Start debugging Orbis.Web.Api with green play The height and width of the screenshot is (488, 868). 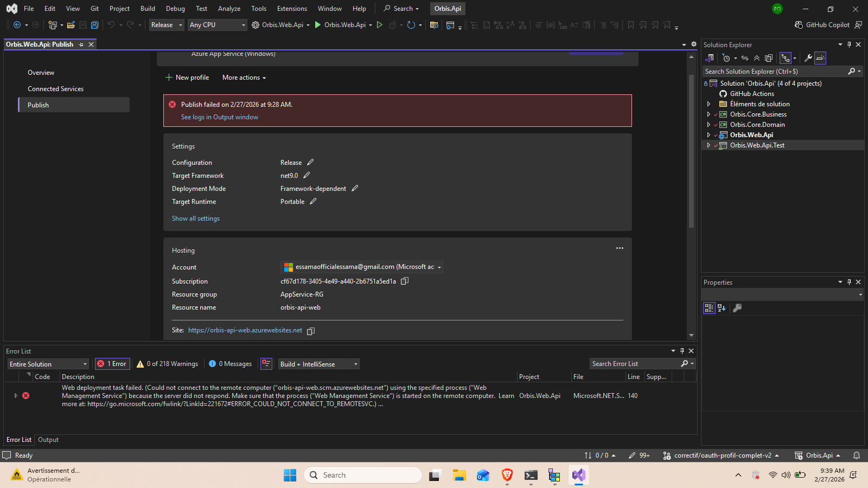(x=317, y=25)
